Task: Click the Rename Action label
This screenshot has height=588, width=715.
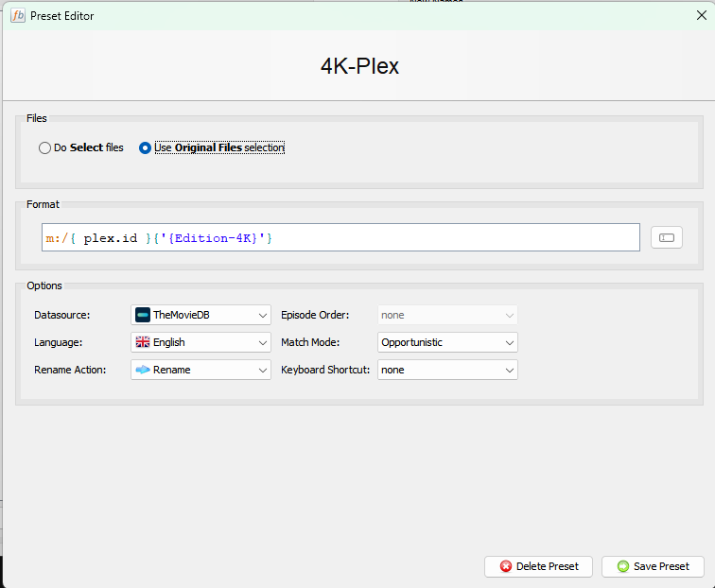Action: tap(70, 370)
